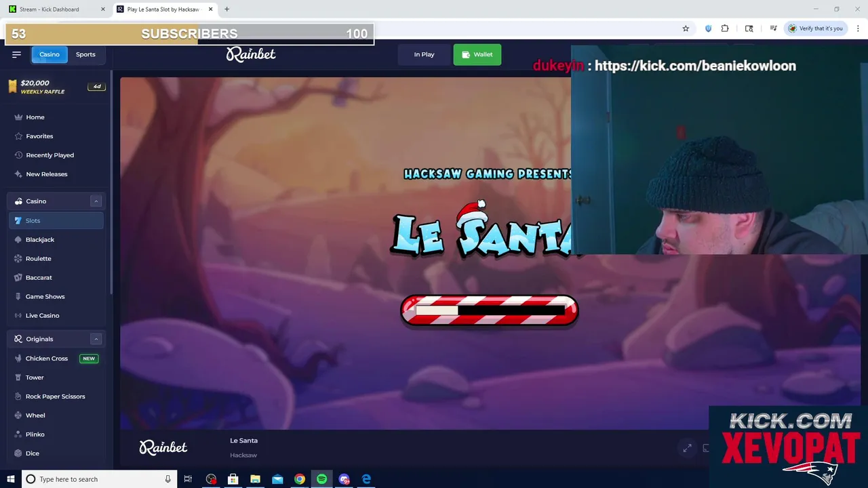Click the Favorites star icon
Screen dimensions: 868x488
click(18, 136)
